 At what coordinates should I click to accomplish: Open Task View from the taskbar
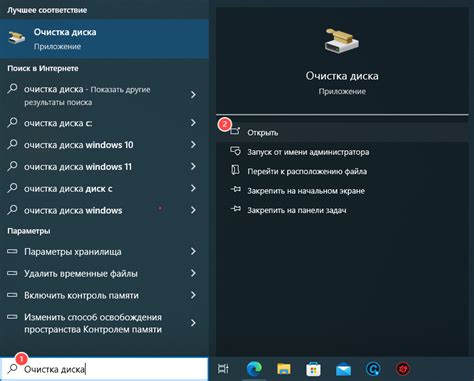pyautogui.click(x=223, y=369)
